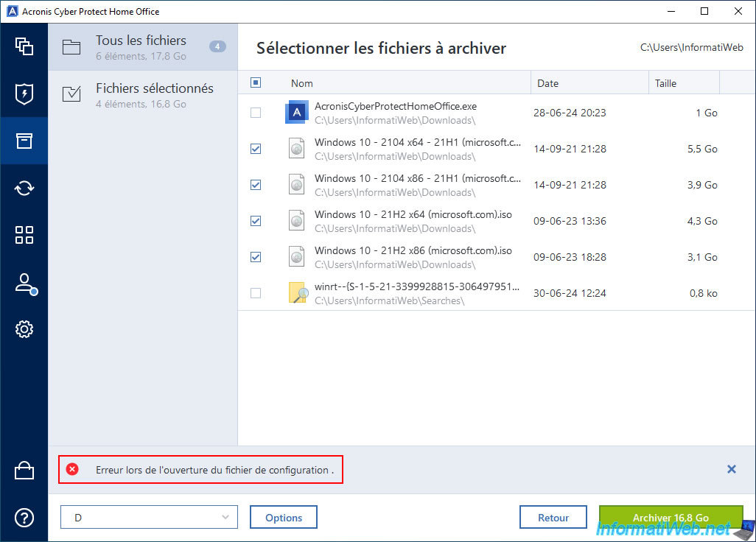Open the Protection shield section
This screenshot has height=542, width=756.
click(24, 94)
